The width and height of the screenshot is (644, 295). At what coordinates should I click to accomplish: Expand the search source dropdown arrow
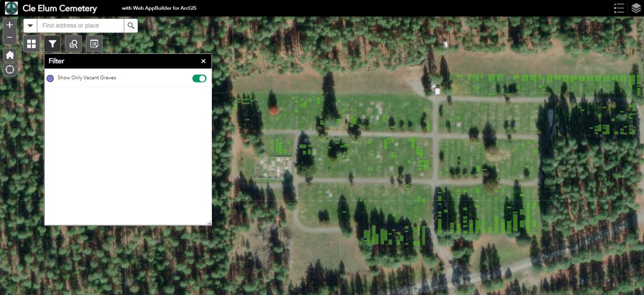(x=30, y=25)
